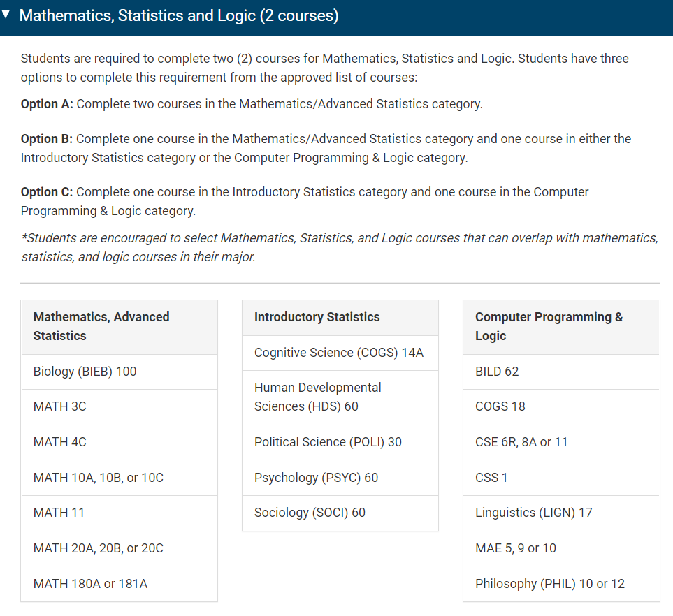
Task: Click Sociology (SOCI) 60 entry
Action: (x=340, y=513)
